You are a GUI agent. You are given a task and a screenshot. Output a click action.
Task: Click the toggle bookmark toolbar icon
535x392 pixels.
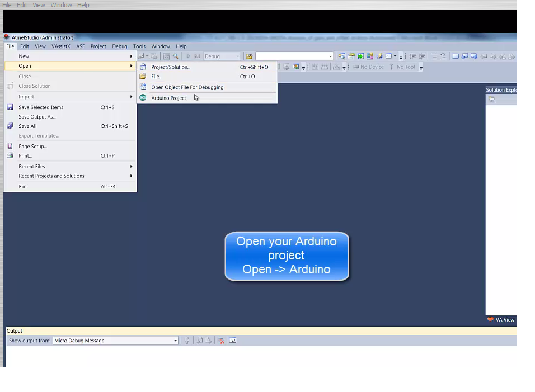click(x=455, y=56)
